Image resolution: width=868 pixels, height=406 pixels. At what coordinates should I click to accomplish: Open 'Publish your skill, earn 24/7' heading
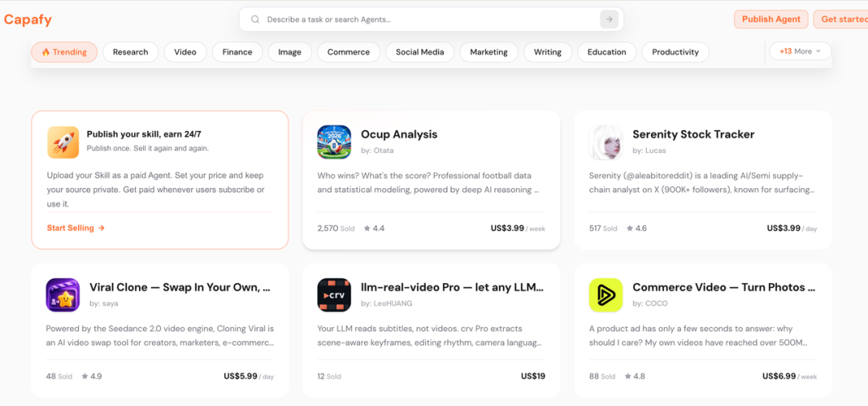143,134
